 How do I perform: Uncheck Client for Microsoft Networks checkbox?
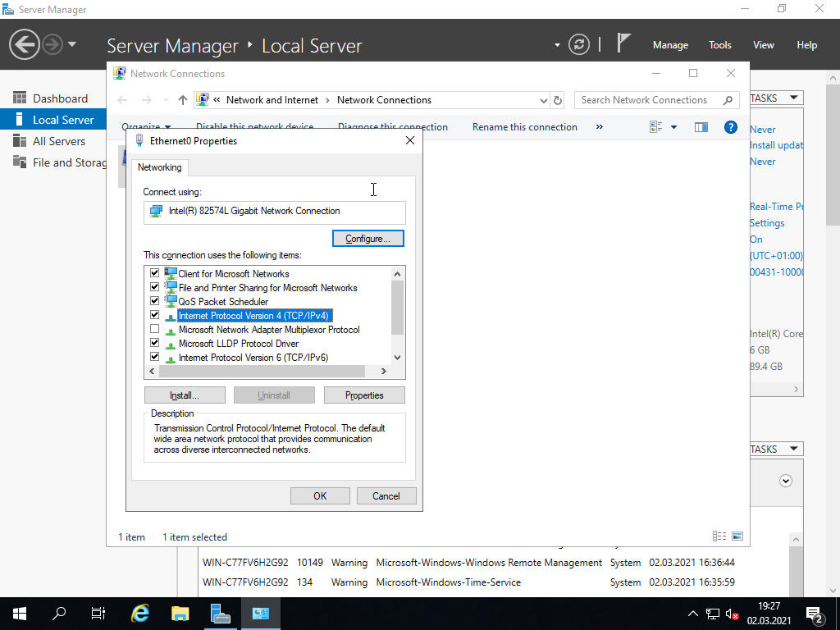click(x=154, y=273)
